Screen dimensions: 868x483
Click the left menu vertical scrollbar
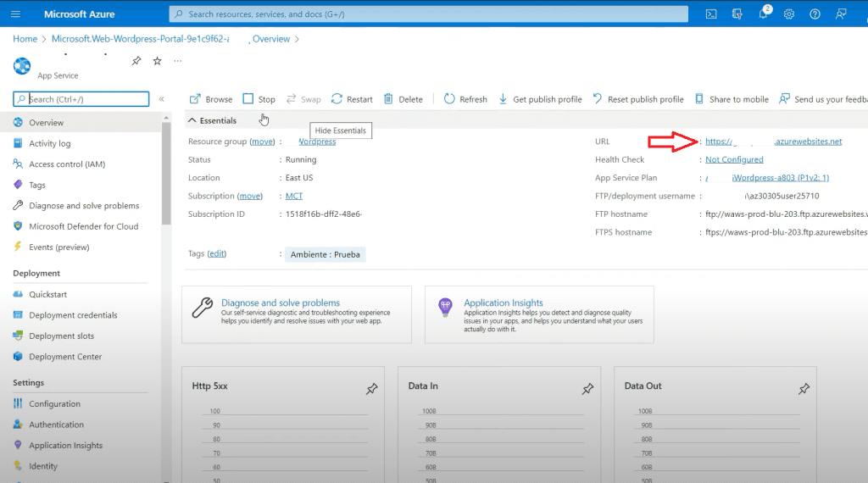point(166,175)
